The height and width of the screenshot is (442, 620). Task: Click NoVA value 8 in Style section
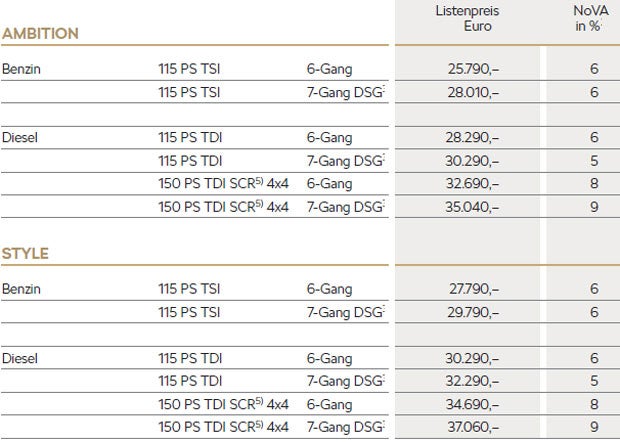pos(594,404)
